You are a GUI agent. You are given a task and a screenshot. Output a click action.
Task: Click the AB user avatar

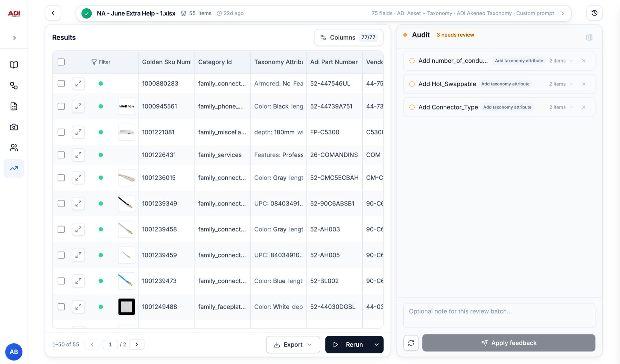(14, 352)
